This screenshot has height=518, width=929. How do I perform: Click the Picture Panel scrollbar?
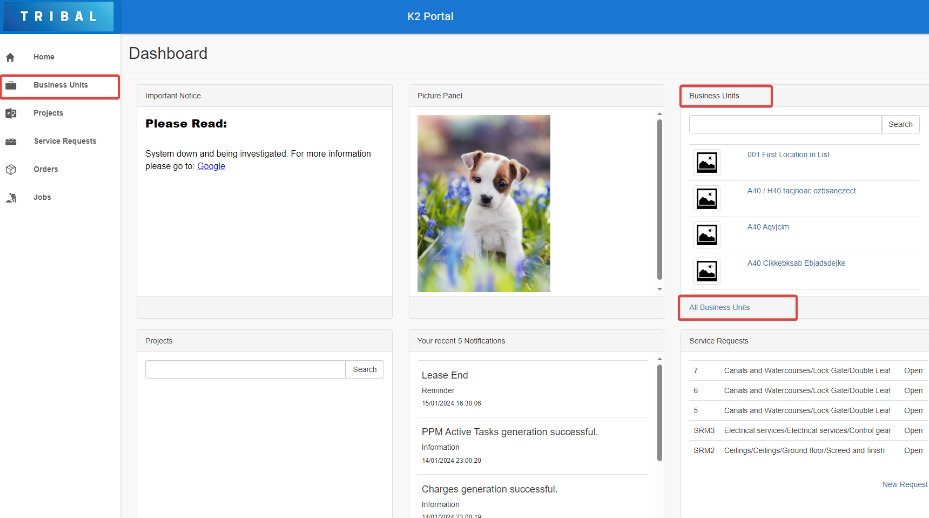coord(659,200)
